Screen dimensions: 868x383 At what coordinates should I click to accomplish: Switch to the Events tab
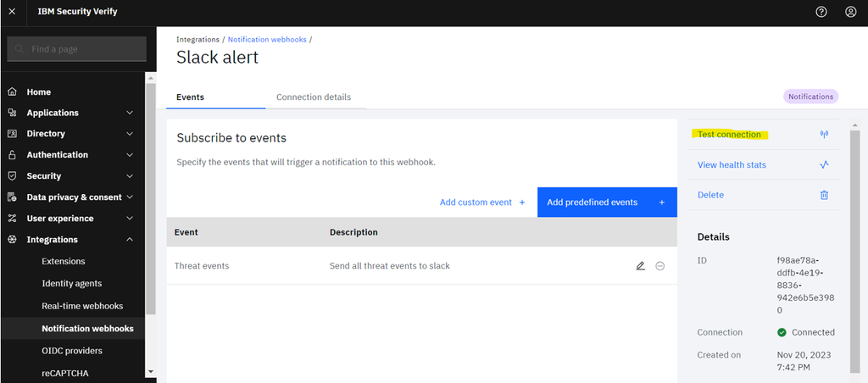click(216, 97)
